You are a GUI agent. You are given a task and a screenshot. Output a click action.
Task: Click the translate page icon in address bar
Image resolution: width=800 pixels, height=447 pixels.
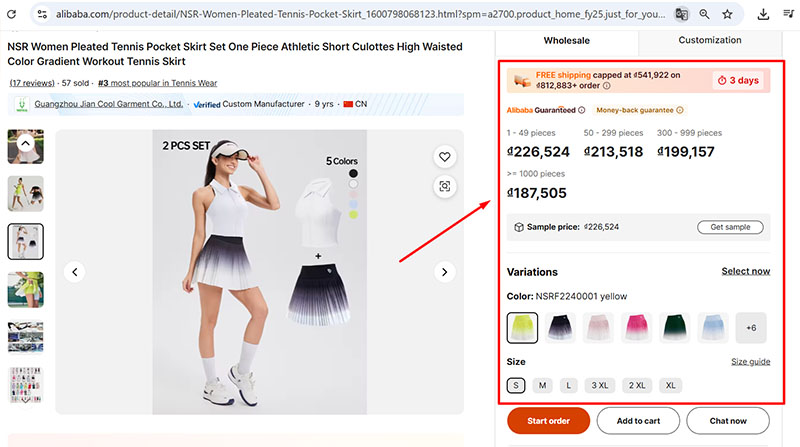point(681,14)
